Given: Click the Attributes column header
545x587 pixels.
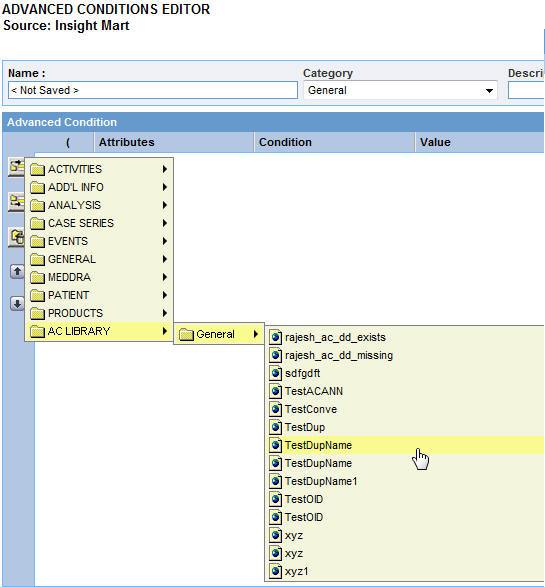Looking at the screenshot, I should point(174,142).
